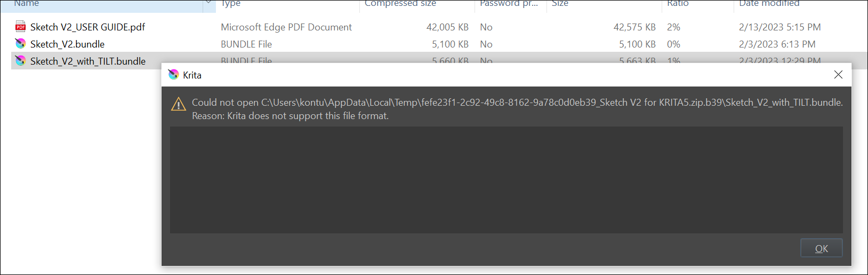Click the PDF icon of Sketch V2_USER GUIDE

coord(21,27)
